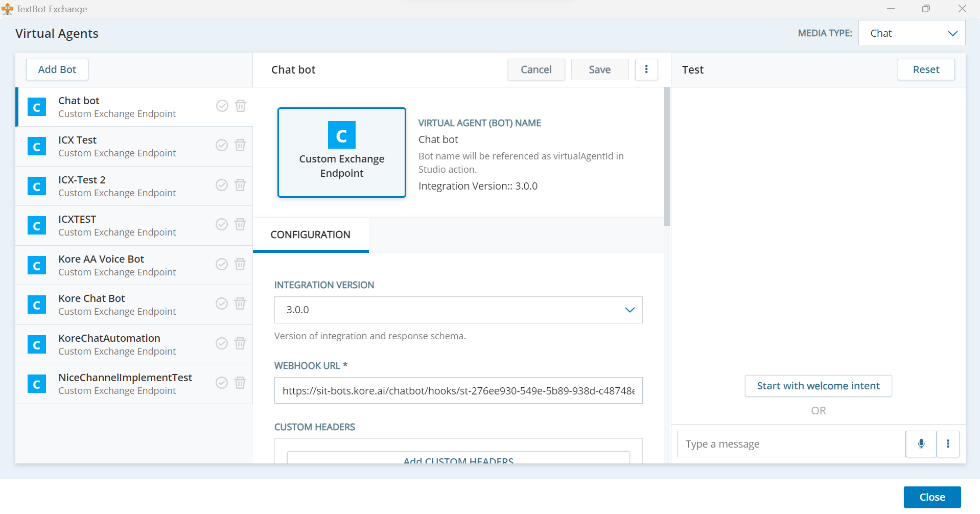The image size is (980, 514).
Task: Click the Webhook URL input field
Action: [458, 391]
